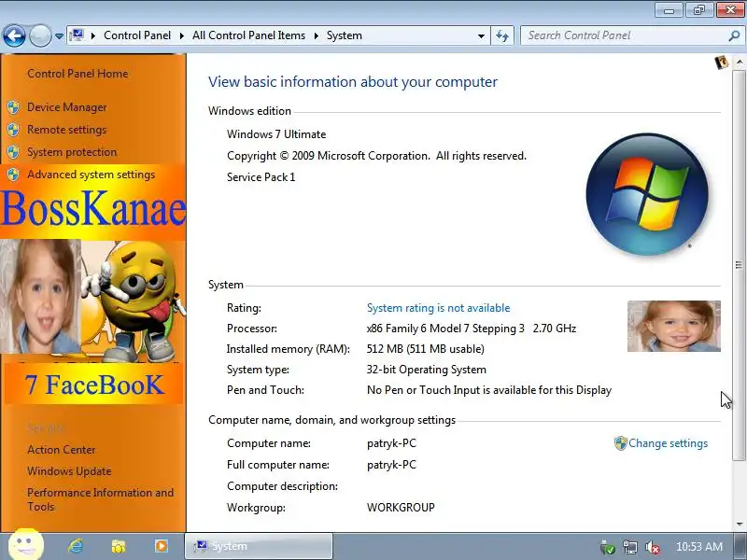The image size is (747, 560).
Task: Click shield icon beside Advanced system settings
Action: [x=13, y=175]
